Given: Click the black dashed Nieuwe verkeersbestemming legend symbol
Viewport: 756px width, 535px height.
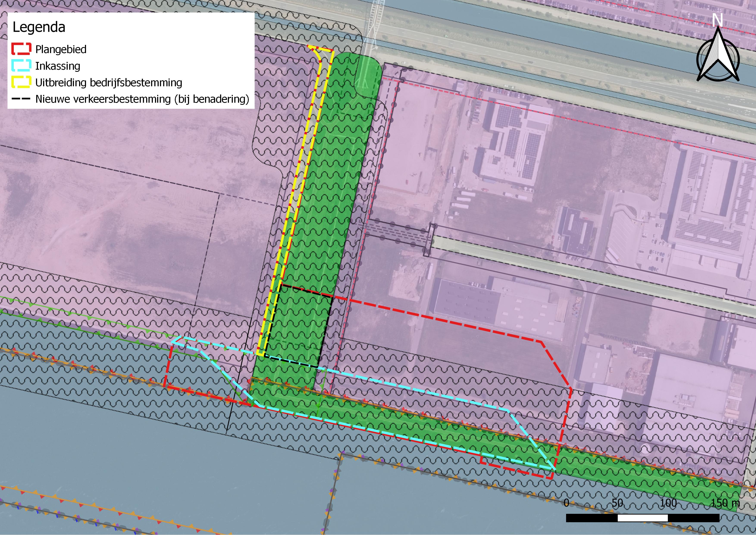Looking at the screenshot, I should (21, 99).
